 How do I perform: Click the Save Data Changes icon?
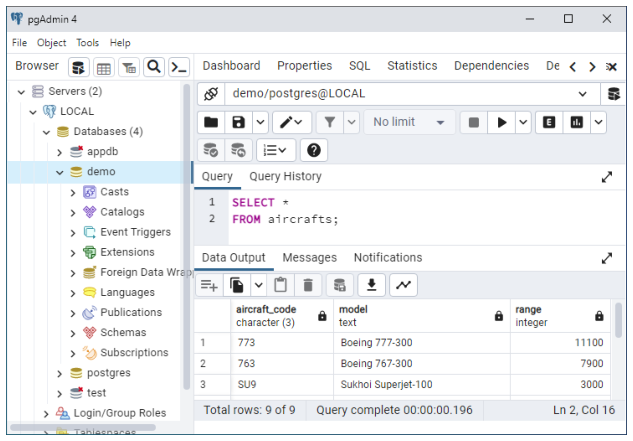[x=340, y=286]
